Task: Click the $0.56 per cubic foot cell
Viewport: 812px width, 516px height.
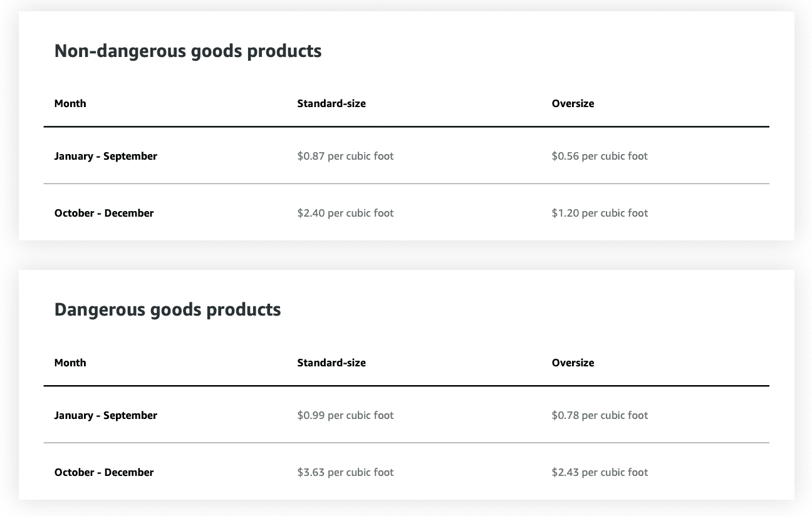Action: tap(600, 156)
